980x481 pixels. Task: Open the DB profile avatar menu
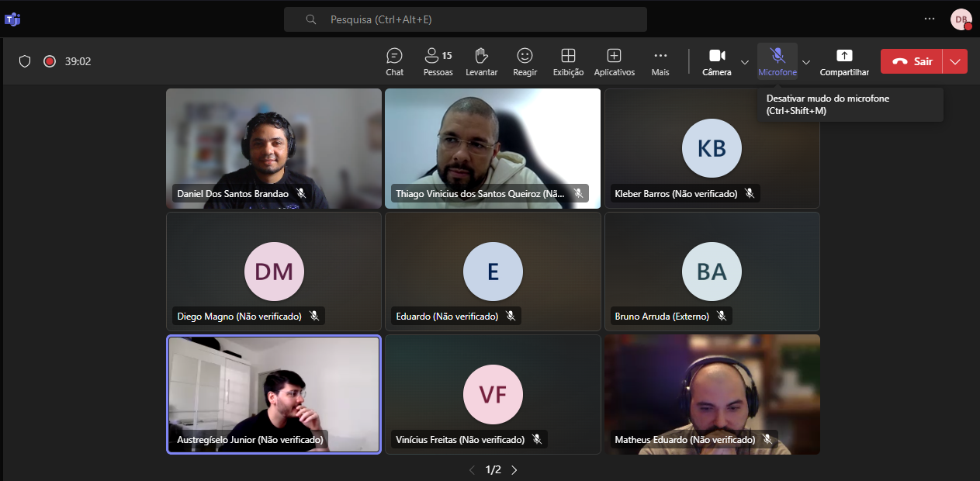coord(961,19)
